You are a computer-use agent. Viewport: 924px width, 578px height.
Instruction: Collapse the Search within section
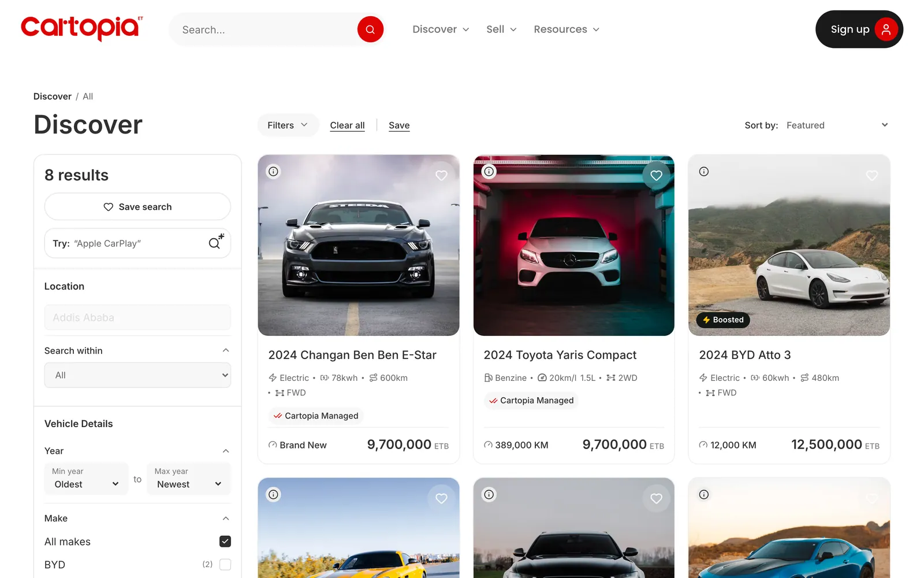click(226, 350)
